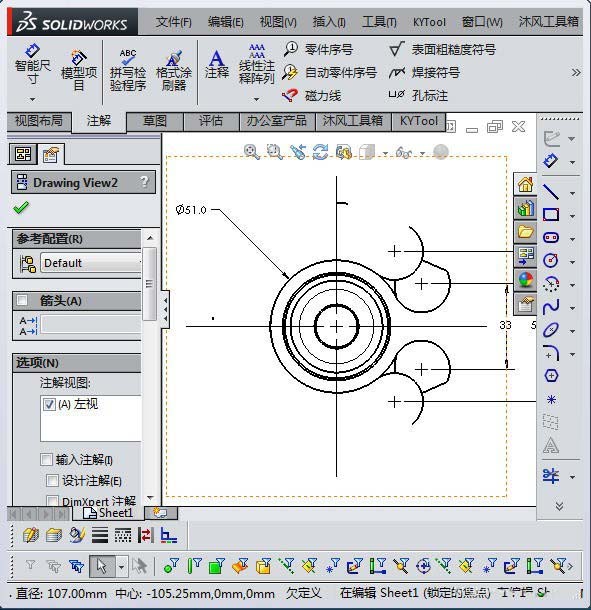Insert a Note annotation
The height and width of the screenshot is (610, 591).
[217, 65]
